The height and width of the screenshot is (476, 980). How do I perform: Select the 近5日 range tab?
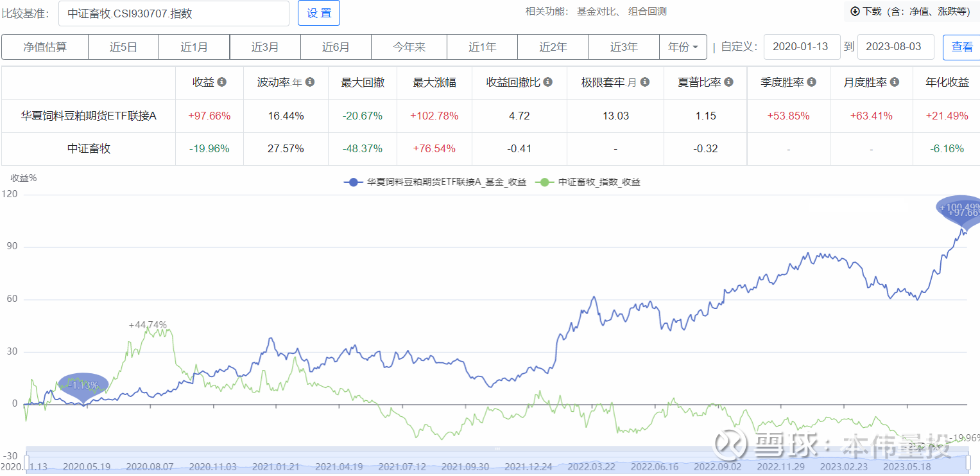(x=123, y=47)
